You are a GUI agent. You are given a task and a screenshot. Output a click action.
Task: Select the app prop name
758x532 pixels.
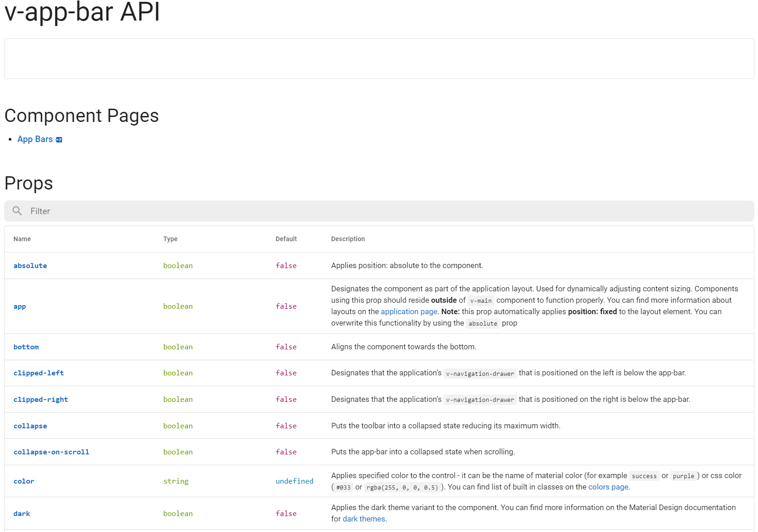20,306
